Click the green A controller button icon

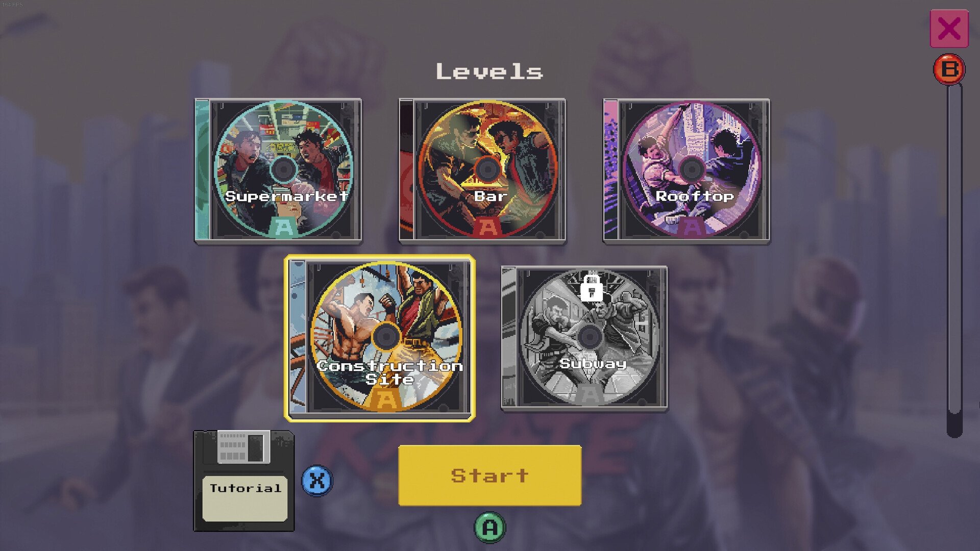(x=490, y=528)
